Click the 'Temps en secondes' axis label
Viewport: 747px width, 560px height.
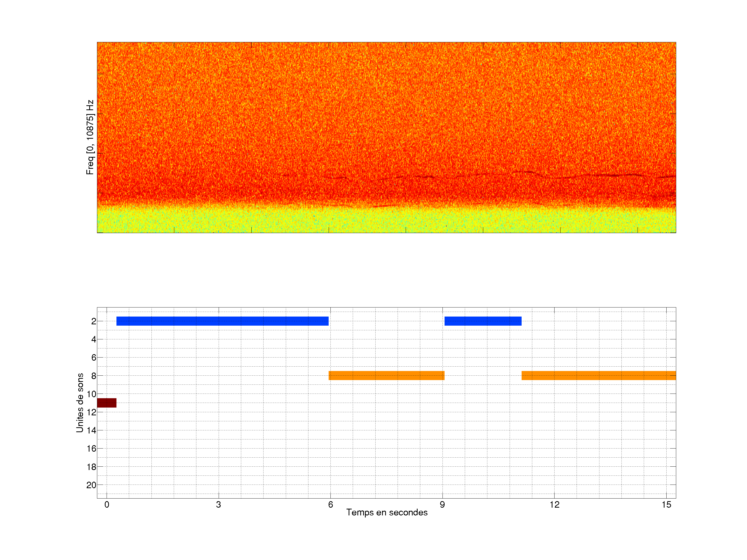[387, 512]
